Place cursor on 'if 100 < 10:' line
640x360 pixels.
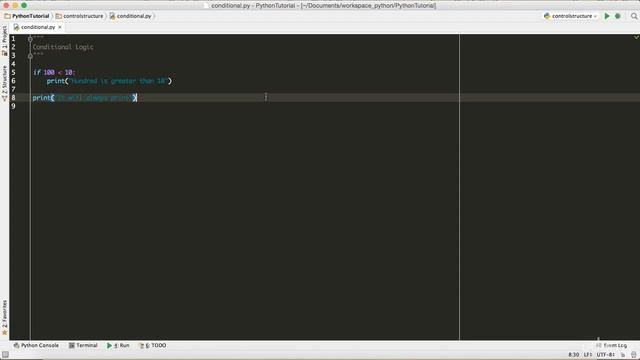tap(53, 73)
